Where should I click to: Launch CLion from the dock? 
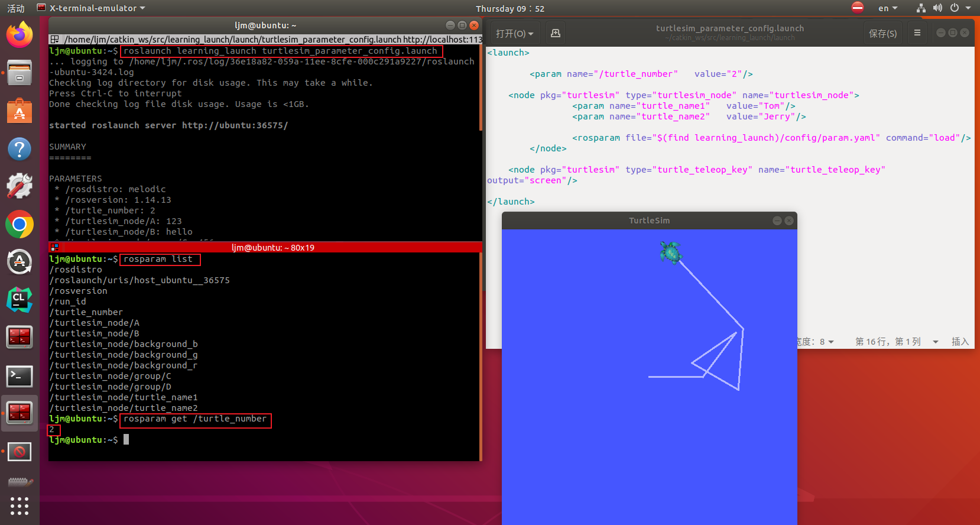(20, 300)
